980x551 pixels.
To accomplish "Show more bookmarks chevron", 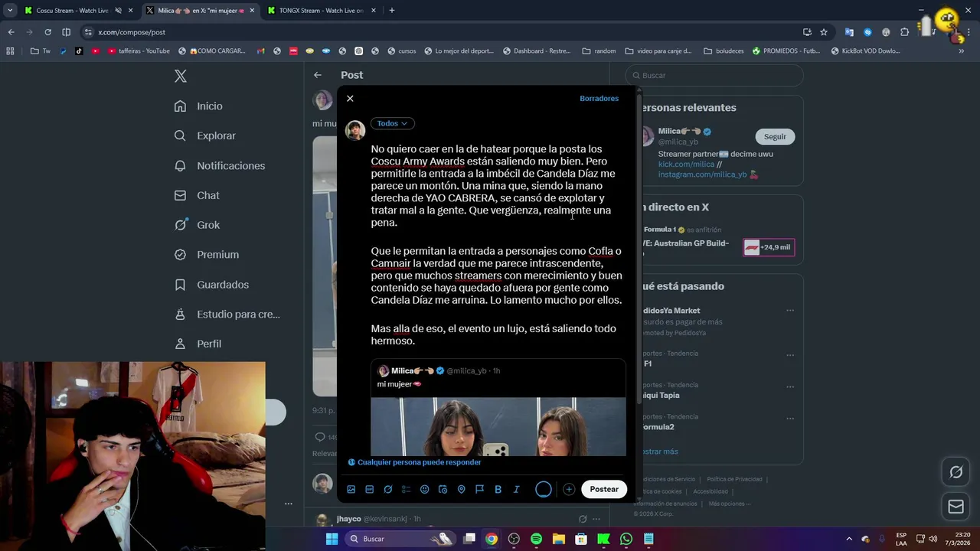I will pos(961,51).
